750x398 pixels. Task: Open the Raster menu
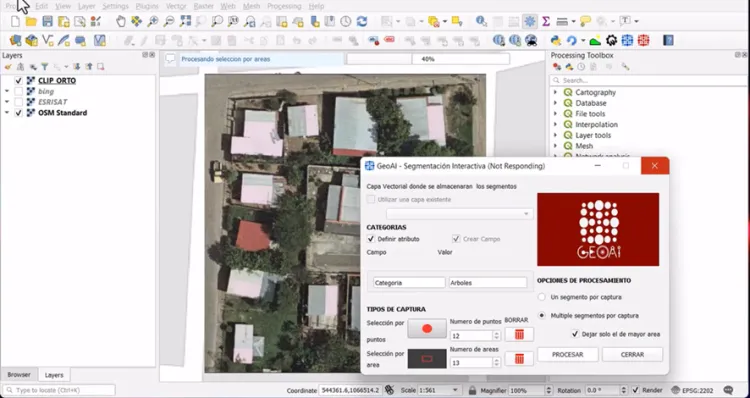tap(203, 6)
